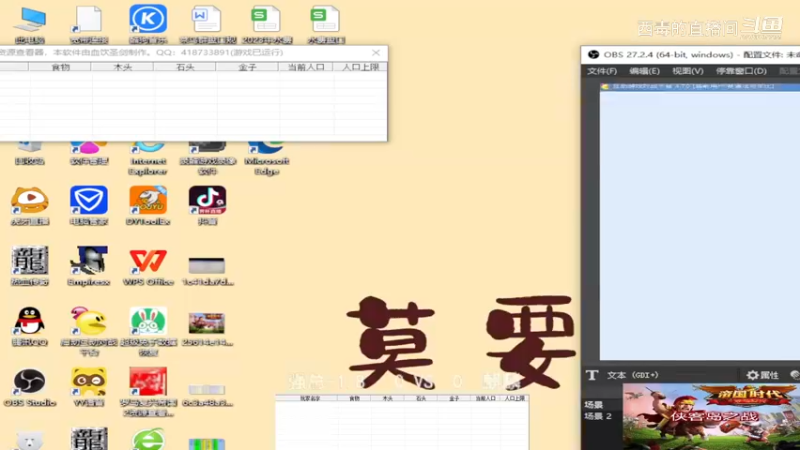Click 金子 header in the lower resource table

pos(454,398)
